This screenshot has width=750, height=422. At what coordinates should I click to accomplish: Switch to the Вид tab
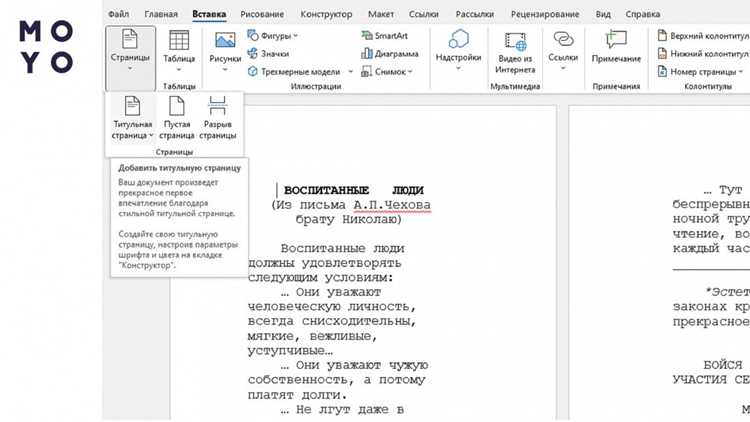tap(603, 14)
